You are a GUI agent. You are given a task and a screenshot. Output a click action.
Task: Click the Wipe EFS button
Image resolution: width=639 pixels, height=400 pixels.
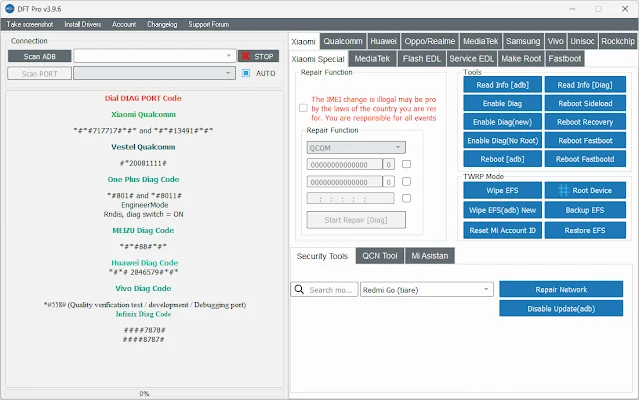[x=502, y=190]
